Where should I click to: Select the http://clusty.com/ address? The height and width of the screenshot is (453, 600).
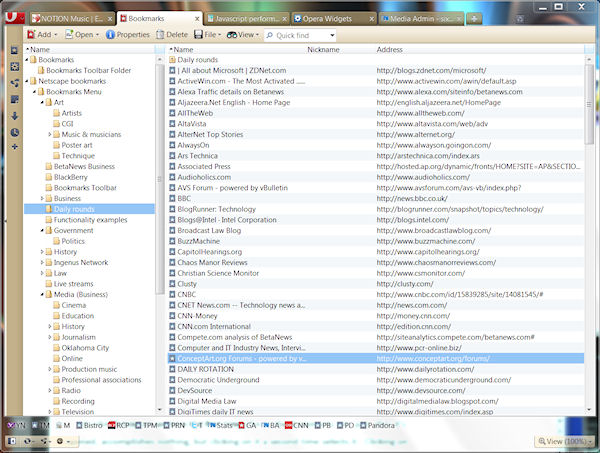point(405,284)
